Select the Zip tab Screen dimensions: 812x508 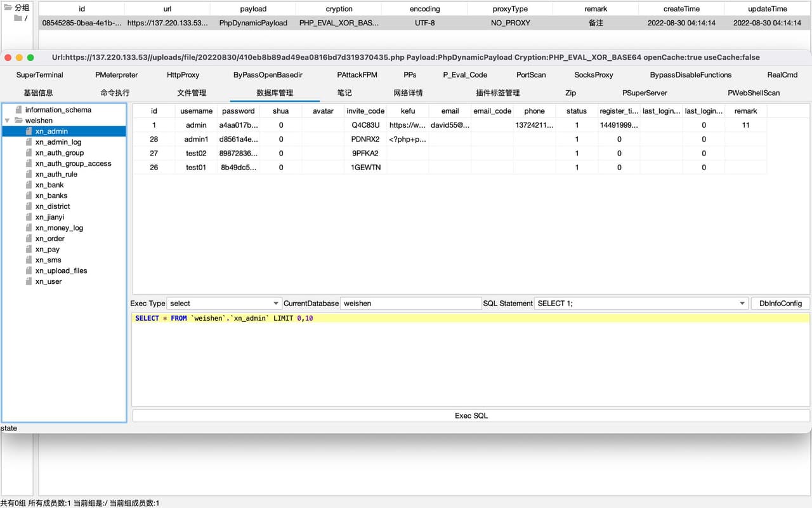click(x=571, y=93)
